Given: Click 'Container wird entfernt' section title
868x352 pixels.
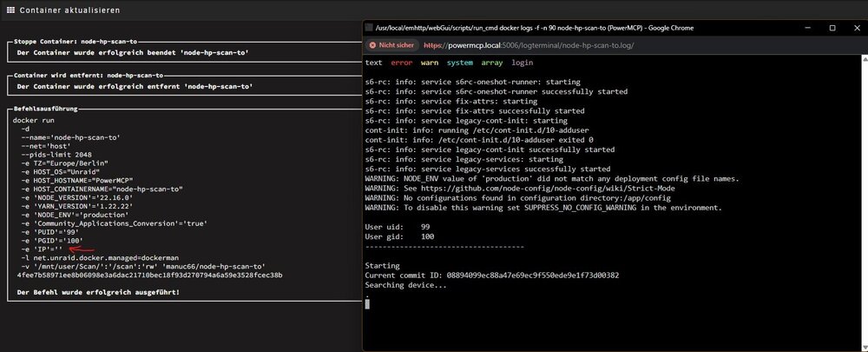Looking at the screenshot, I should tap(89, 76).
